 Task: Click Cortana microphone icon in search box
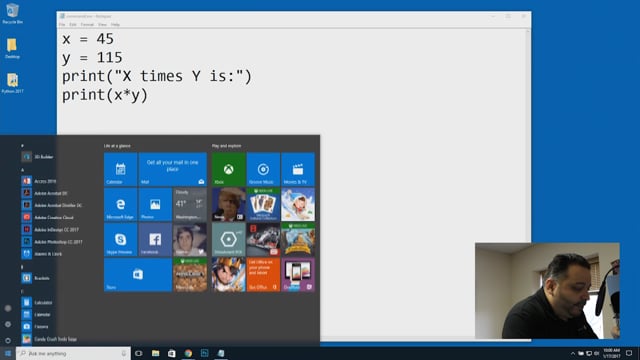[x=124, y=353]
